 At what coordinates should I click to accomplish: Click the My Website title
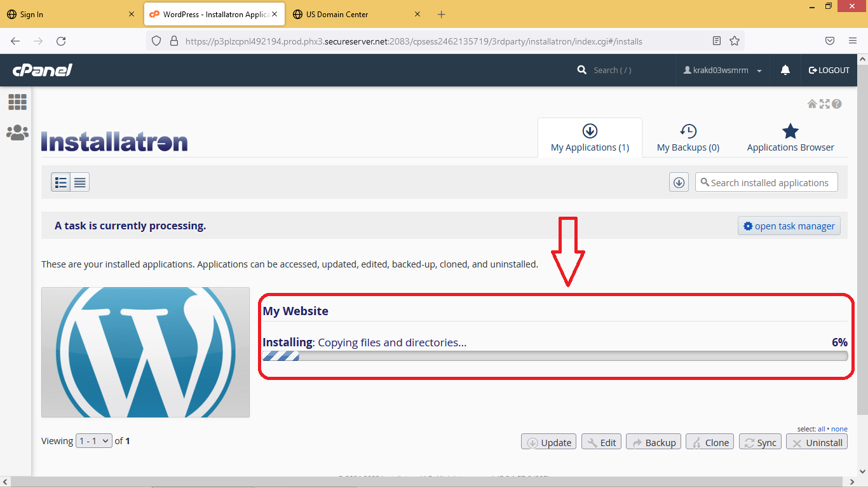(x=295, y=311)
